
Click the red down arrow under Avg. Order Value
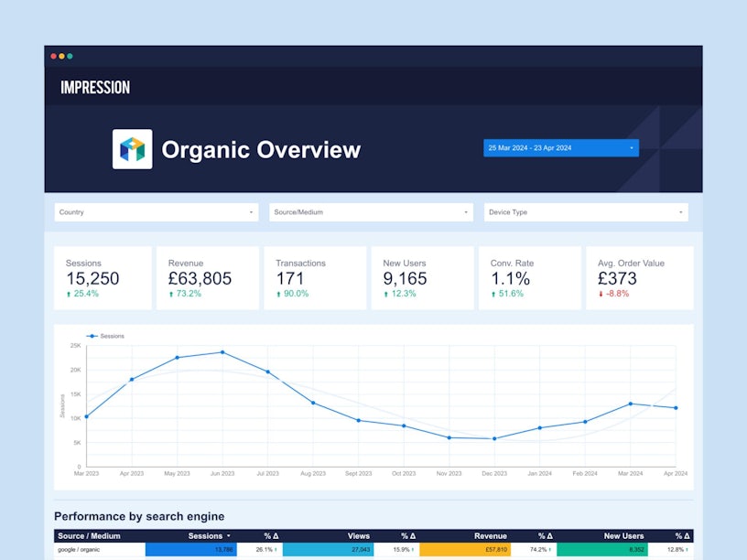601,295
